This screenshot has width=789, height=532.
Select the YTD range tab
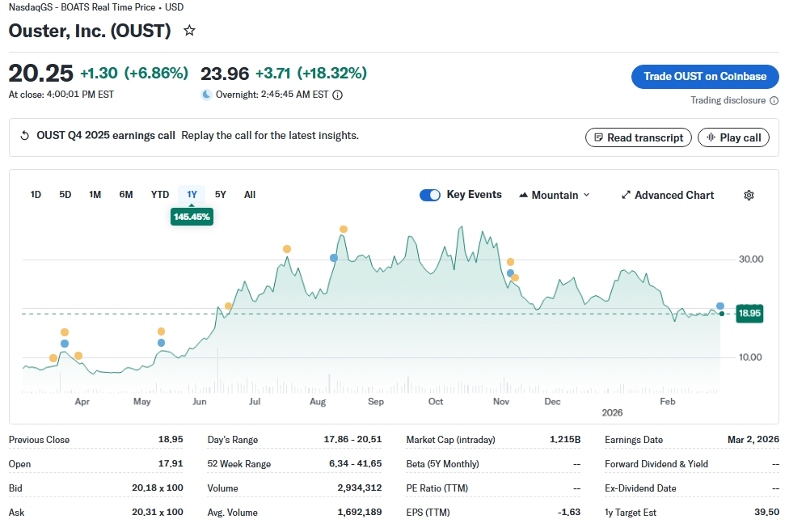tap(160, 195)
